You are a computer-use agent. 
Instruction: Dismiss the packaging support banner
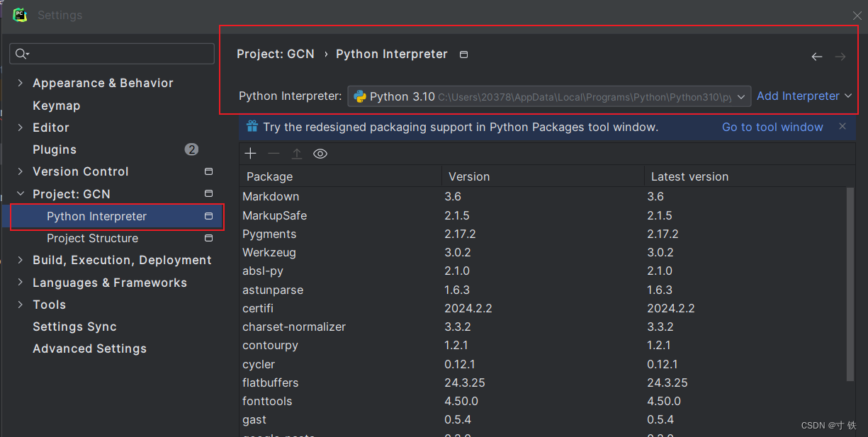coord(842,126)
